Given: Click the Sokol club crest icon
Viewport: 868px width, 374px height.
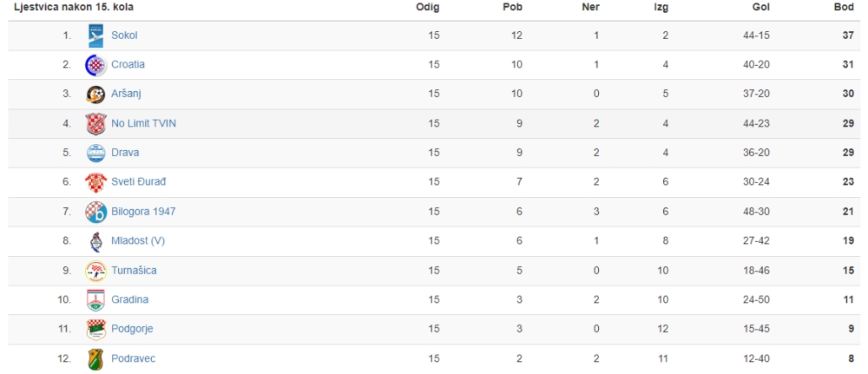Looking at the screenshot, I should point(95,36).
